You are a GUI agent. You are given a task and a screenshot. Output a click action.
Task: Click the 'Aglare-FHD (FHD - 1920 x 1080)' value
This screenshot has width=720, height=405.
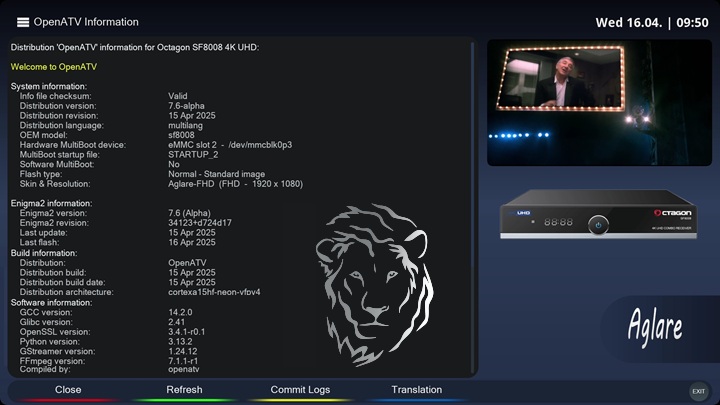click(x=236, y=184)
